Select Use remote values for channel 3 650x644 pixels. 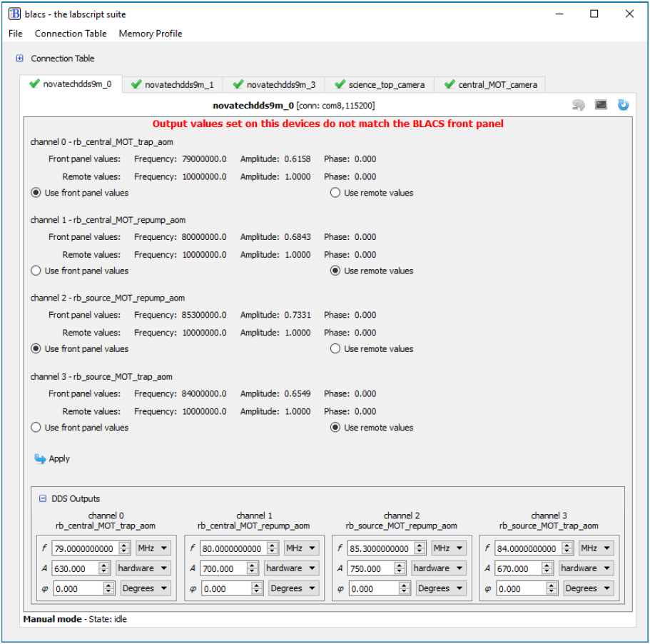tap(335, 428)
